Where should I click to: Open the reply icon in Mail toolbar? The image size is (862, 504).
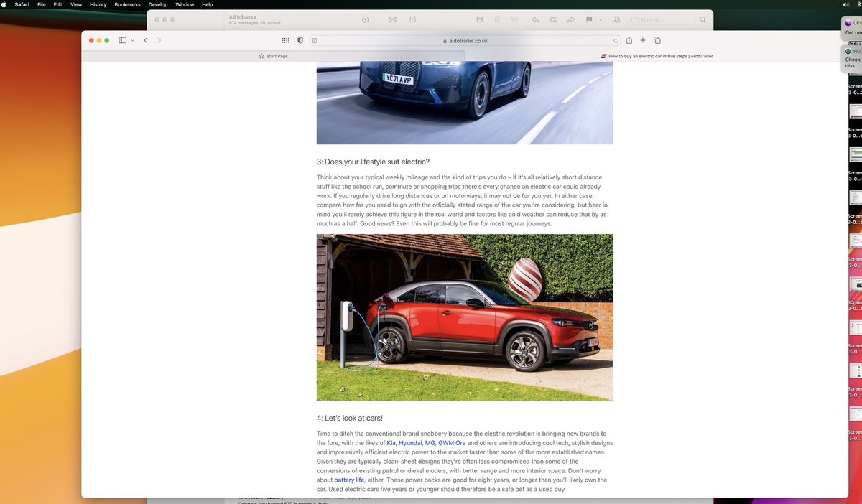[x=535, y=19]
